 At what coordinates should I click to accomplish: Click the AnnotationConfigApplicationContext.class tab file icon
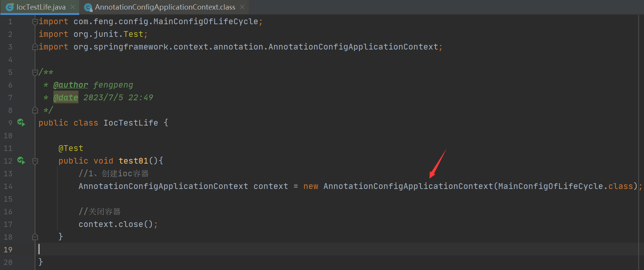coord(88,7)
